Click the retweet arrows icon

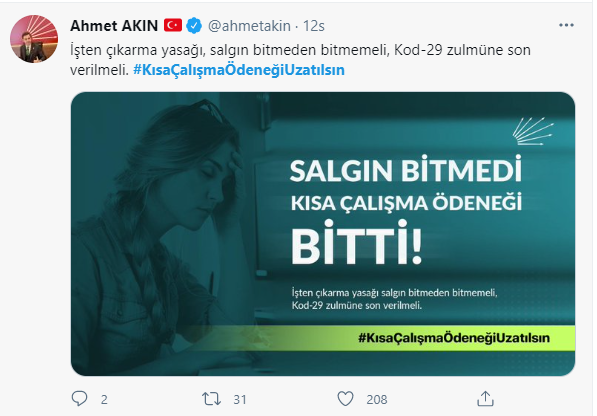[x=211, y=399]
